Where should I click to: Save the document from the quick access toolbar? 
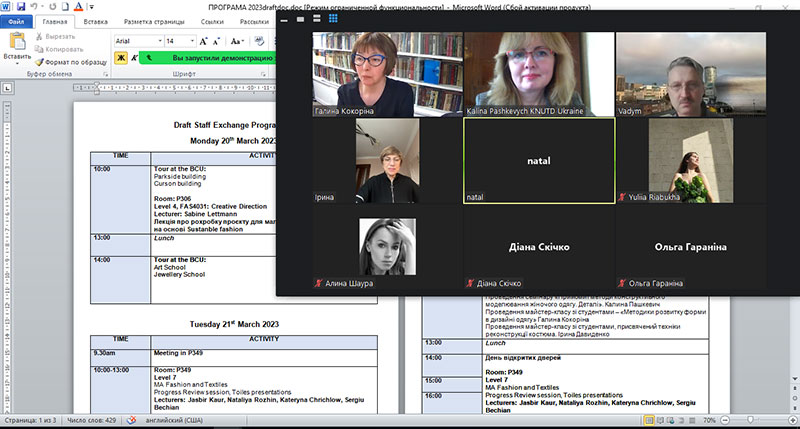point(21,7)
